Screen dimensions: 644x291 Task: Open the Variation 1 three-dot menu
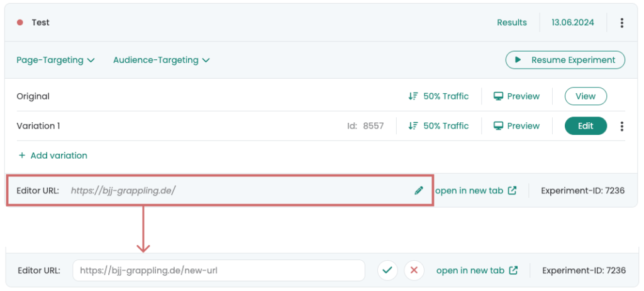622,126
